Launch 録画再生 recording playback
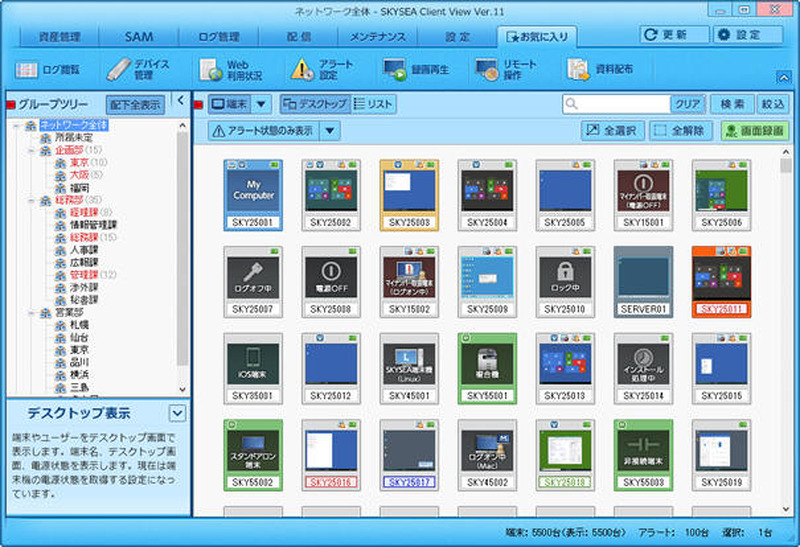 point(417,70)
